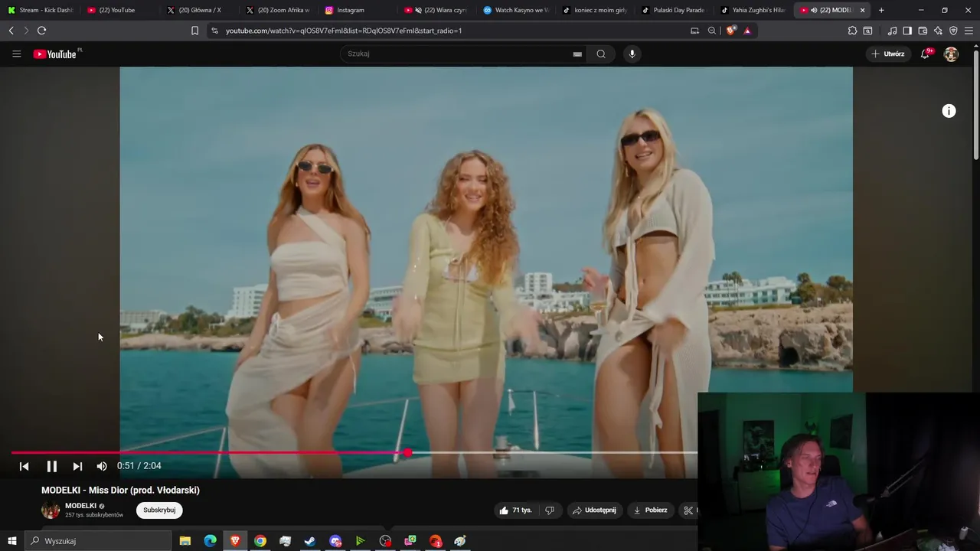Click the YouTube search magnifier button
Screen dimensions: 980x551
[601, 54]
